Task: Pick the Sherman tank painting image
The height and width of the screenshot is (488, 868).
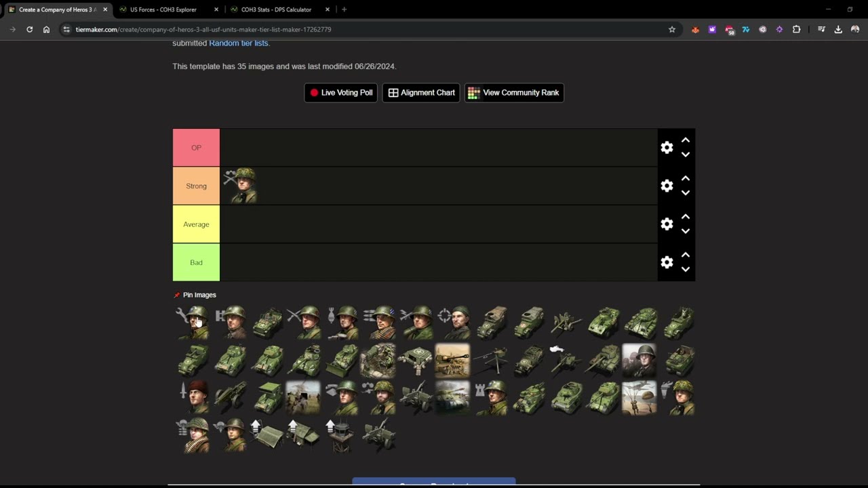Action: 452,397
